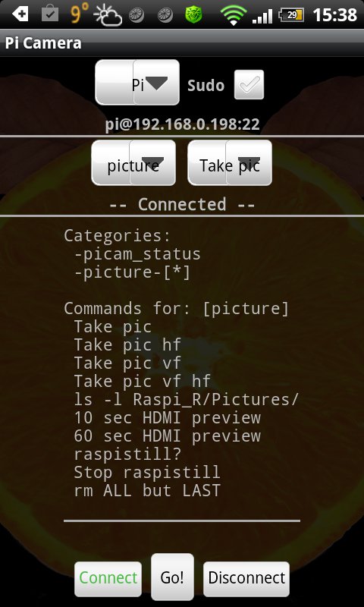The width and height of the screenshot is (364, 607).
Task: Open the Pi host dropdown
Action: 137,83
